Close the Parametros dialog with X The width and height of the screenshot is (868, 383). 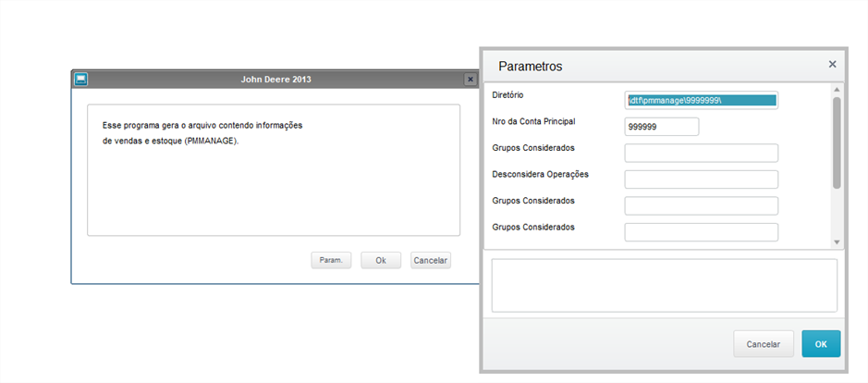832,64
